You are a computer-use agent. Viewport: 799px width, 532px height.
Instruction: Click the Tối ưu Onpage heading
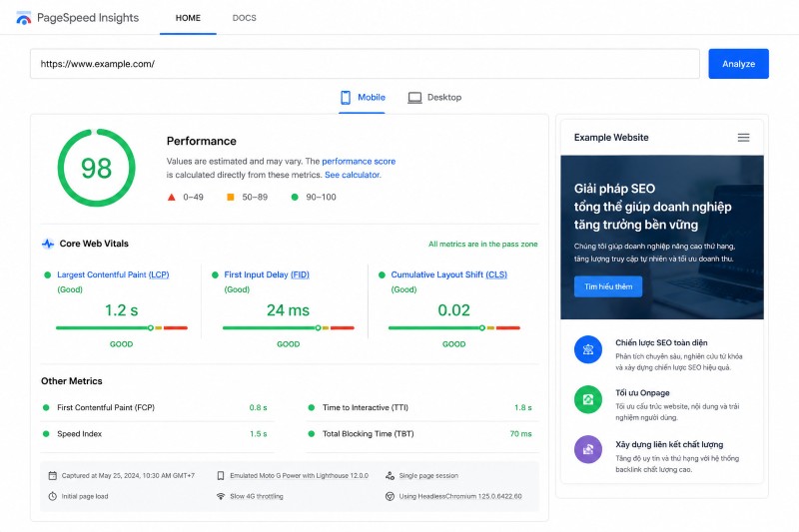pos(642,393)
